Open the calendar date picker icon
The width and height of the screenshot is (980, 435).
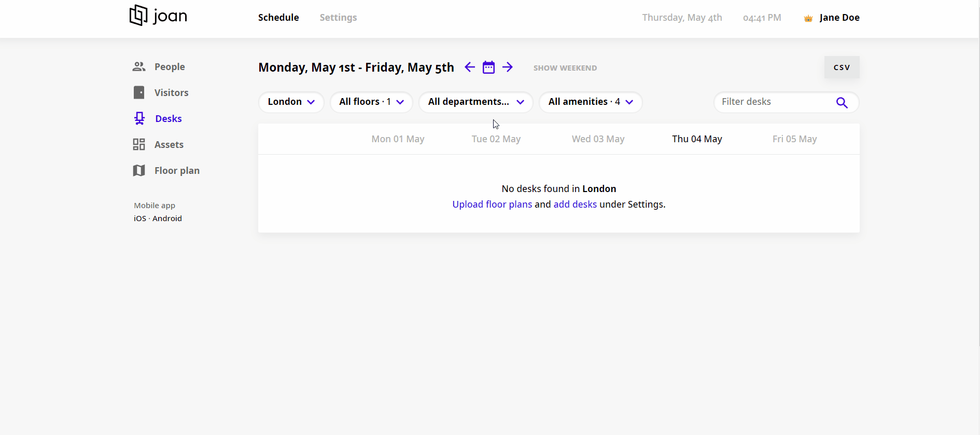click(x=488, y=67)
